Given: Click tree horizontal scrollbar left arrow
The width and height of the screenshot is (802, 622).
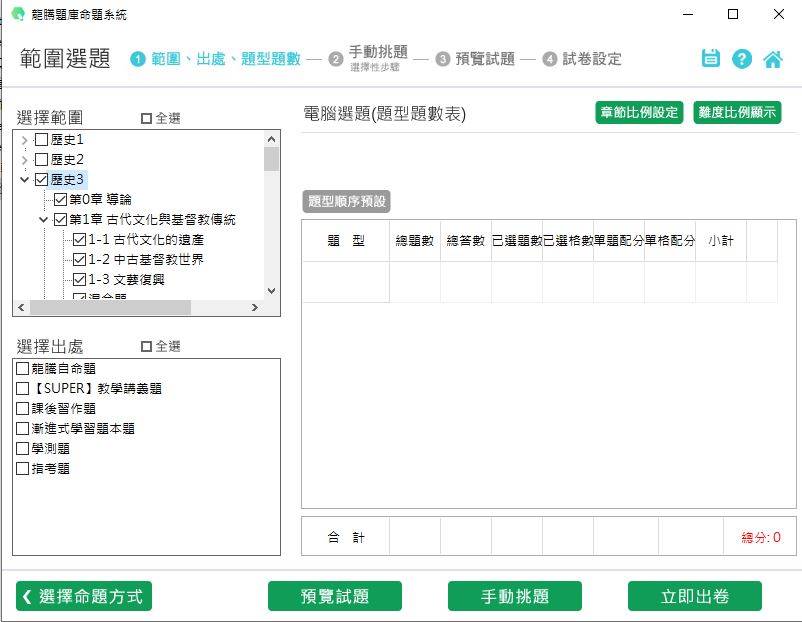Looking at the screenshot, I should coord(21,307).
